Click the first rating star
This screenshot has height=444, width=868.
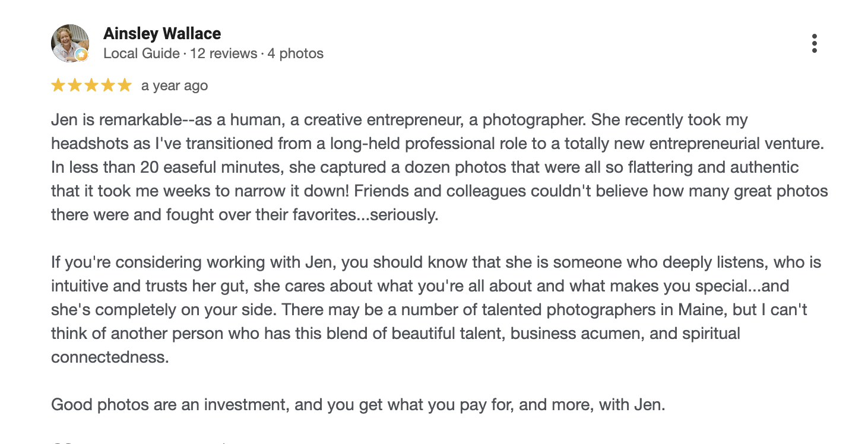pyautogui.click(x=58, y=85)
